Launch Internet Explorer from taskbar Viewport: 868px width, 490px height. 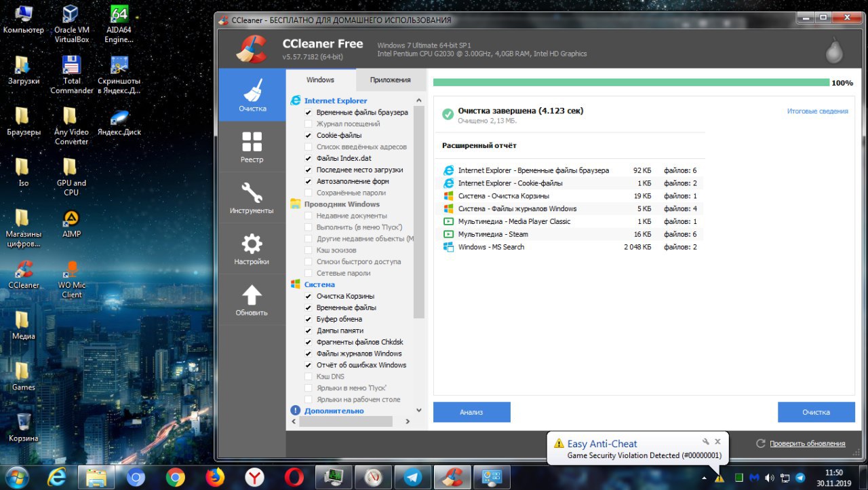57,478
